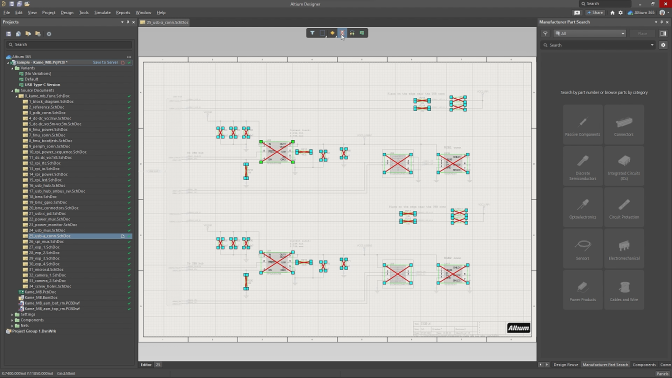Click the Share button
The height and width of the screenshot is (378, 672).
(x=595, y=13)
